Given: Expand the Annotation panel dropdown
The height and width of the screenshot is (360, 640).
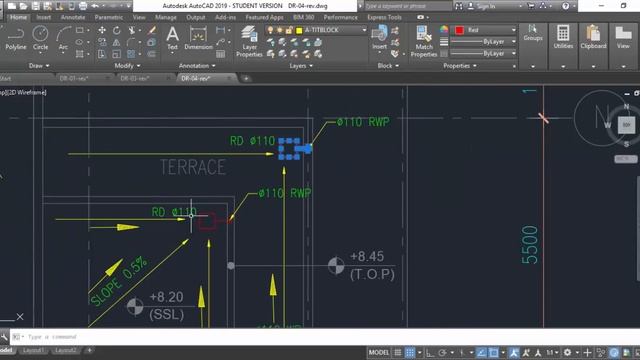Looking at the screenshot, I should [197, 66].
